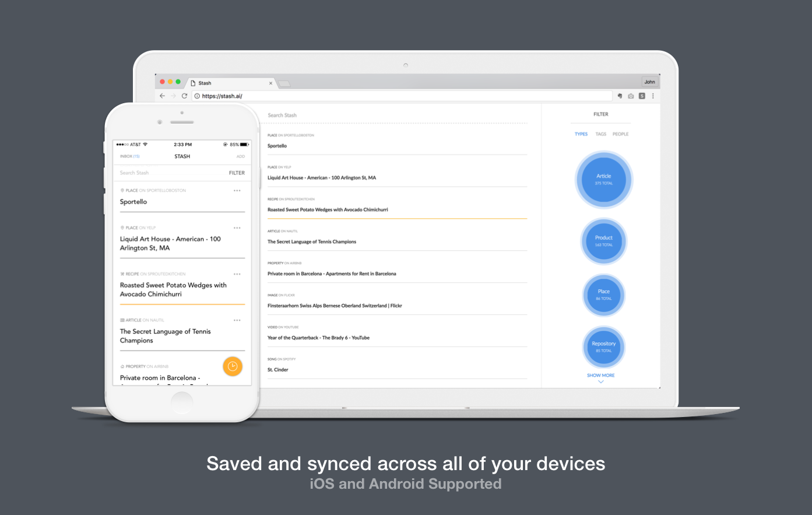Tap Roasted Sweet Potato Wedges title on phone
The height and width of the screenshot is (515, 812).
173,289
